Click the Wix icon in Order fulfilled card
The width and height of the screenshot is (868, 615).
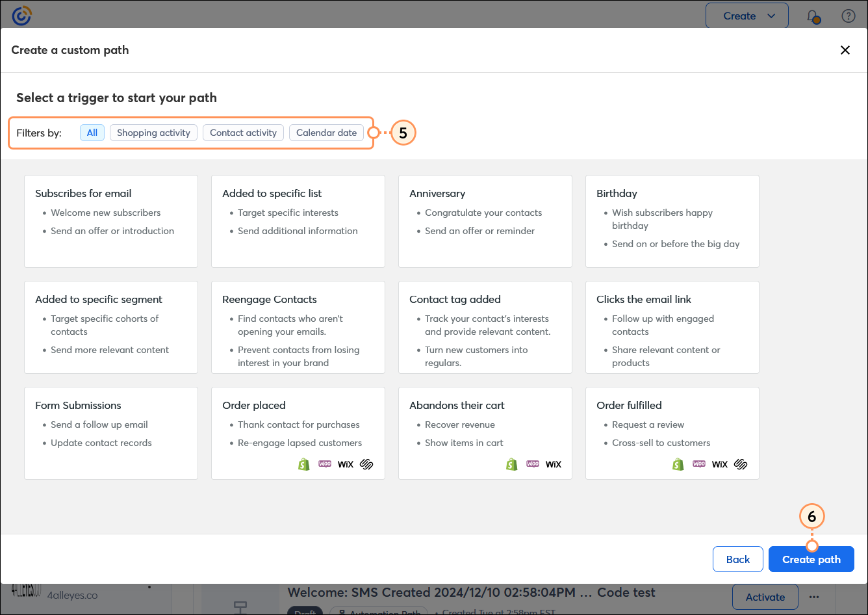pyautogui.click(x=720, y=464)
